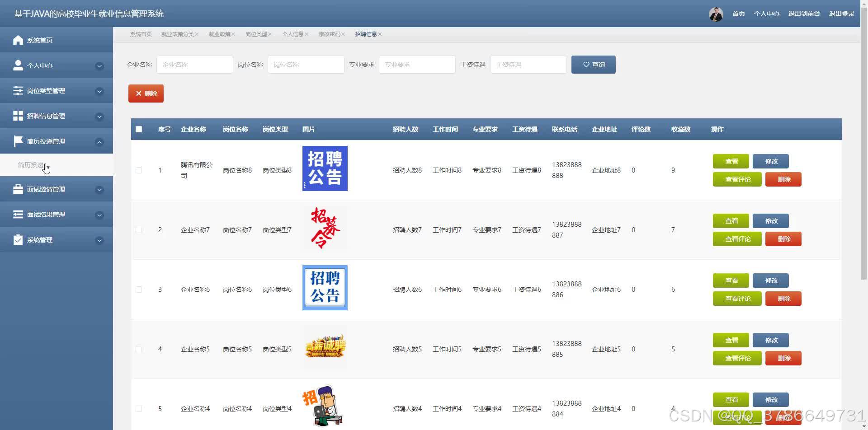
Task: Click the sliders icon beside 岗位类型管理
Action: 18,91
